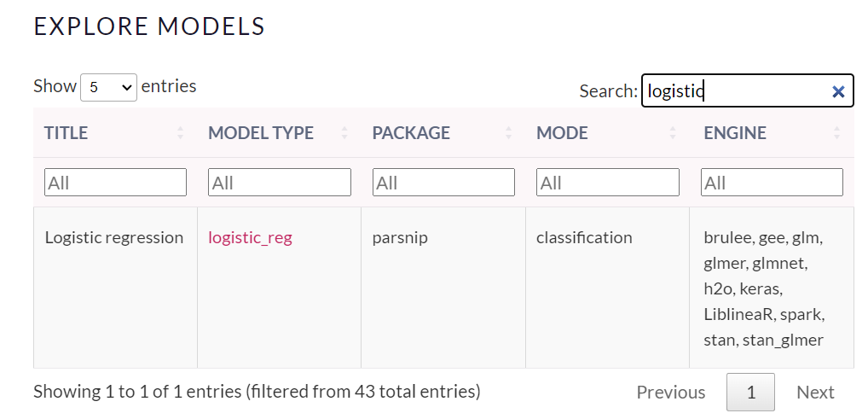The height and width of the screenshot is (419, 868).
Task: Sort by Mode column arrows icon
Action: [673, 133]
